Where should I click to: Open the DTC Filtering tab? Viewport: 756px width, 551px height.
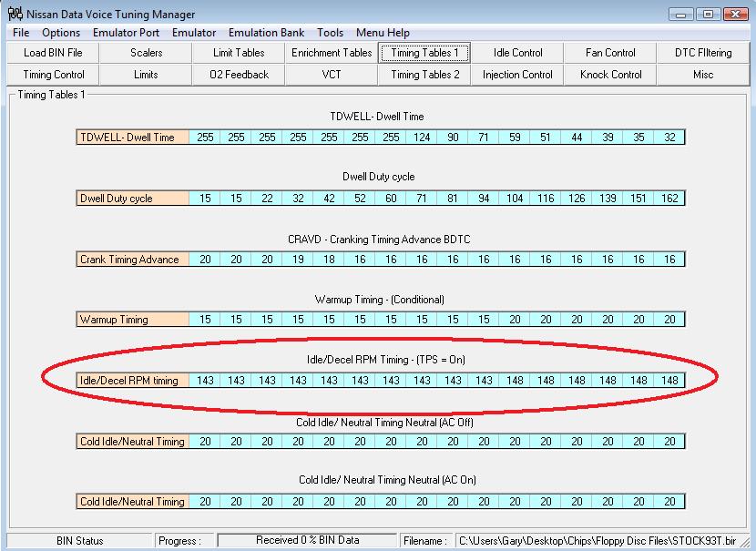703,53
